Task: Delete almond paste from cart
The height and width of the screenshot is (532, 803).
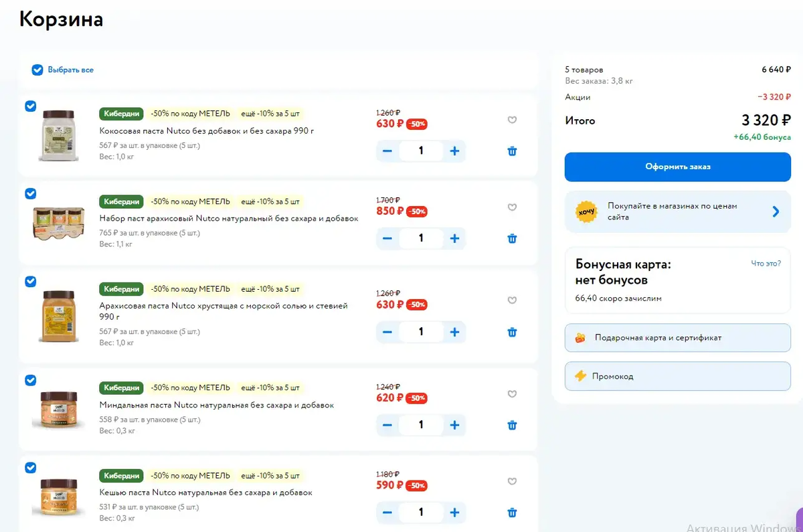Action: pos(512,425)
